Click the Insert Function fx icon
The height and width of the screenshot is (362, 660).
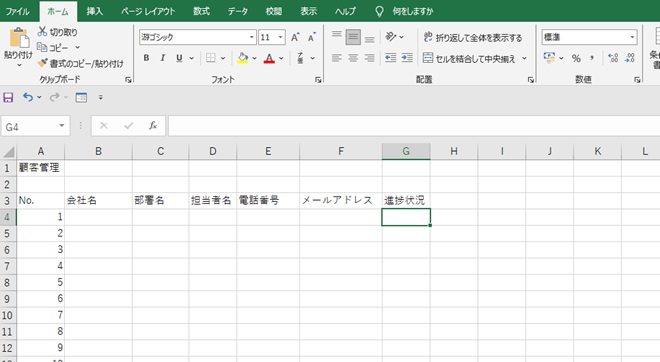(x=153, y=125)
